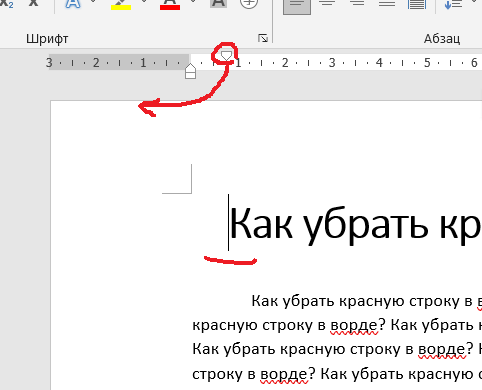Click the hanging indent triangle marker
Screen dimensions: 482x390
tap(190, 67)
